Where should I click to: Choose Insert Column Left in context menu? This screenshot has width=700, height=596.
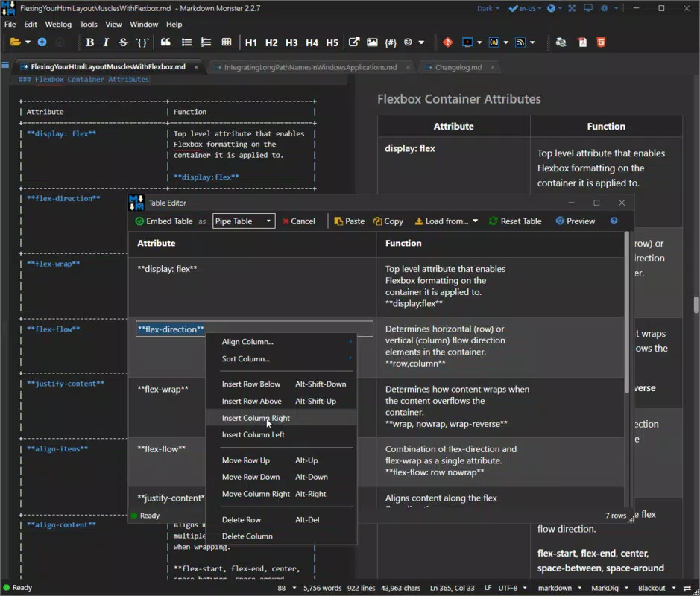tap(281, 434)
